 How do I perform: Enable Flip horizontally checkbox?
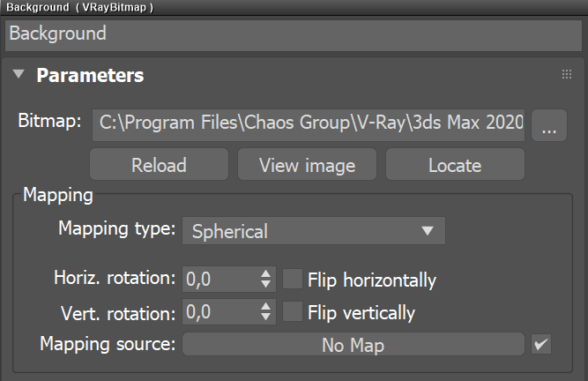pos(293,279)
